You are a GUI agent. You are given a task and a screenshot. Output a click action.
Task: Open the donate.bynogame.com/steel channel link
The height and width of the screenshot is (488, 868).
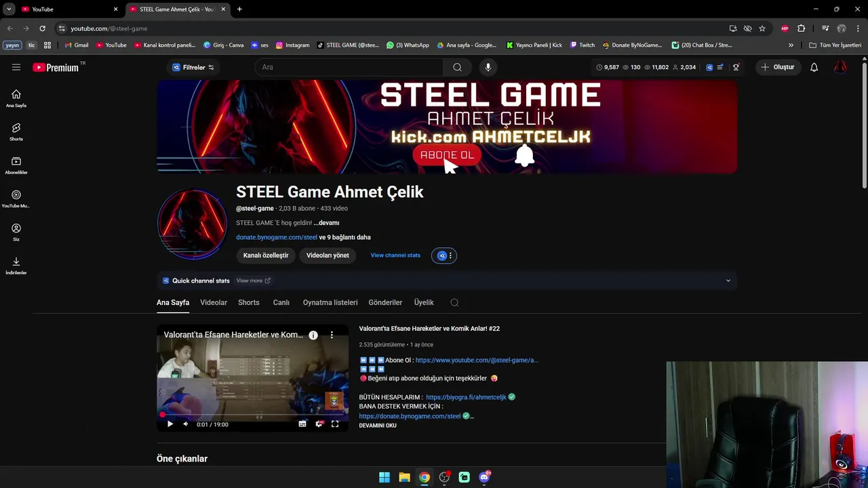click(277, 237)
